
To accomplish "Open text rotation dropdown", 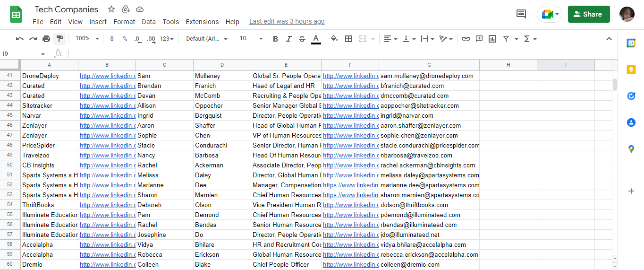I will point(446,39).
